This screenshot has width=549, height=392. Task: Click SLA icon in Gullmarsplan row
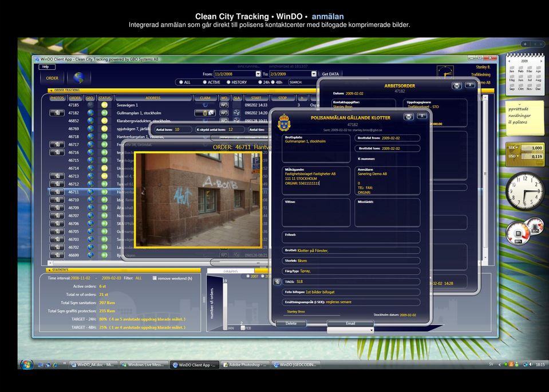click(x=236, y=113)
